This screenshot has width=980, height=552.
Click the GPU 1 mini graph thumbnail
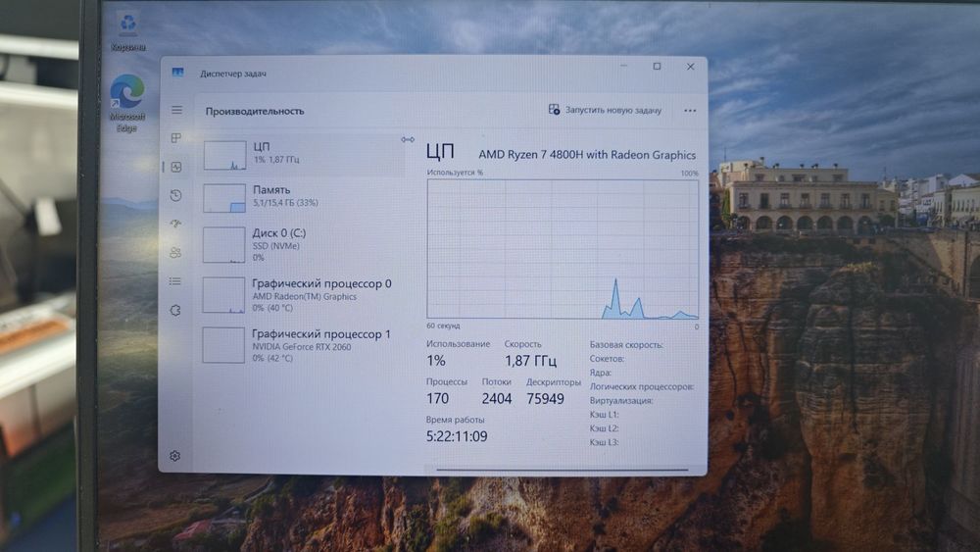(x=223, y=345)
